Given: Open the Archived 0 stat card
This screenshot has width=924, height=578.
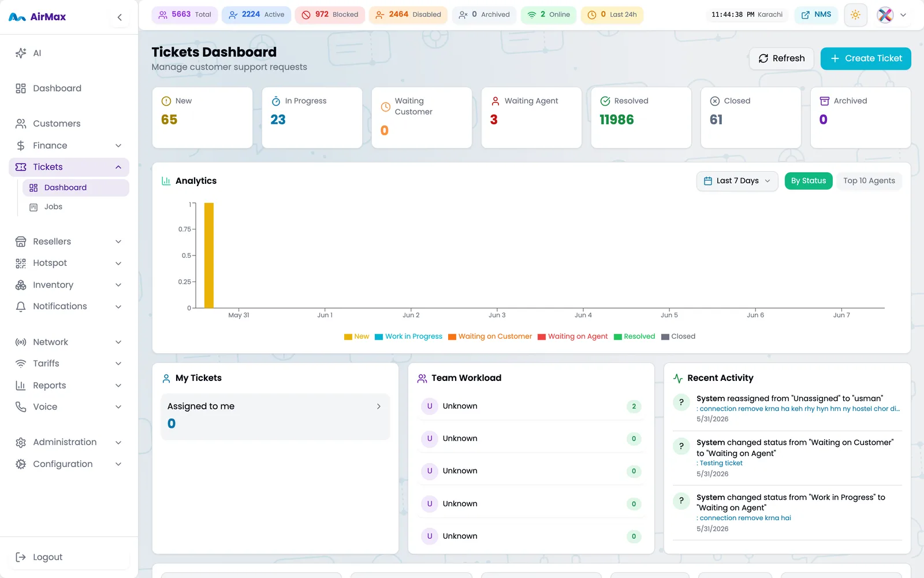Looking at the screenshot, I should [x=860, y=118].
